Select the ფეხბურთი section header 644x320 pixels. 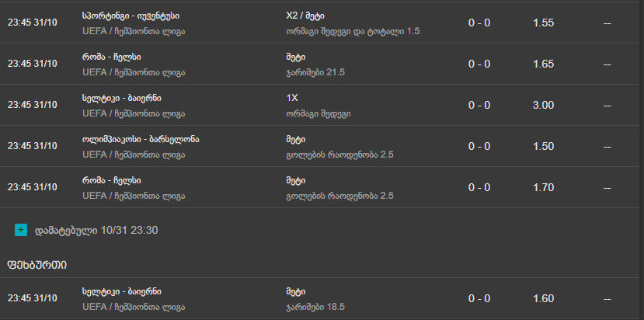point(37,265)
